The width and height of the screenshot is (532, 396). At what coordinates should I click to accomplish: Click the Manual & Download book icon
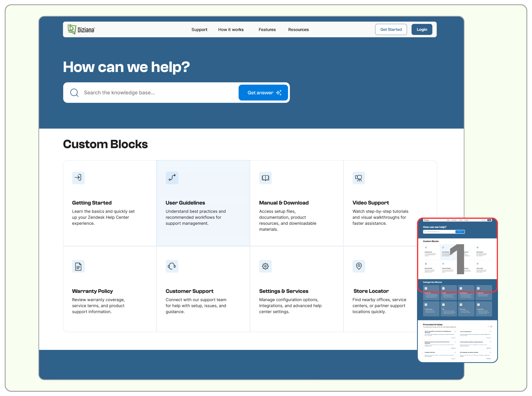(x=265, y=178)
